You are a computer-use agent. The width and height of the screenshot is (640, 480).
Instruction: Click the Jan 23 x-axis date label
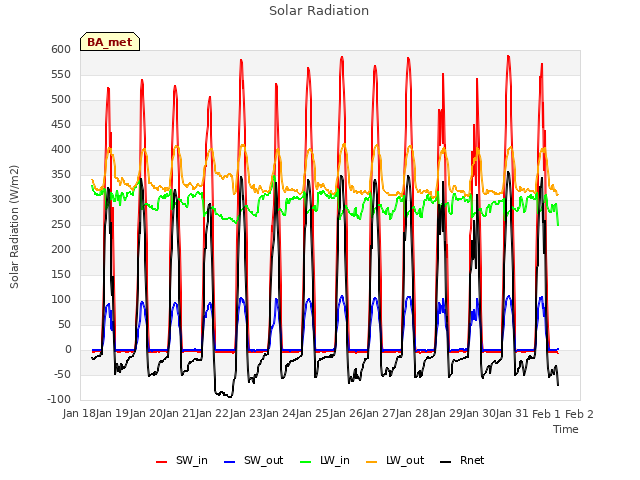click(x=246, y=414)
